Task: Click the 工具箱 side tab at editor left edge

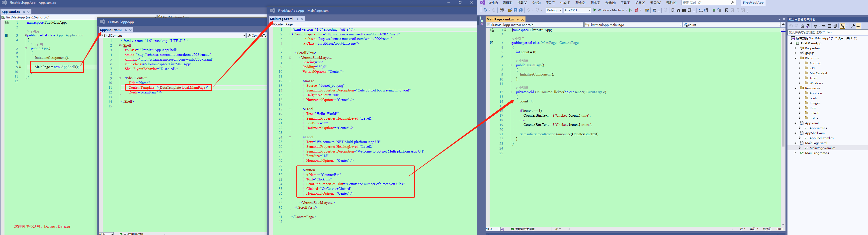Action: tap(482, 21)
